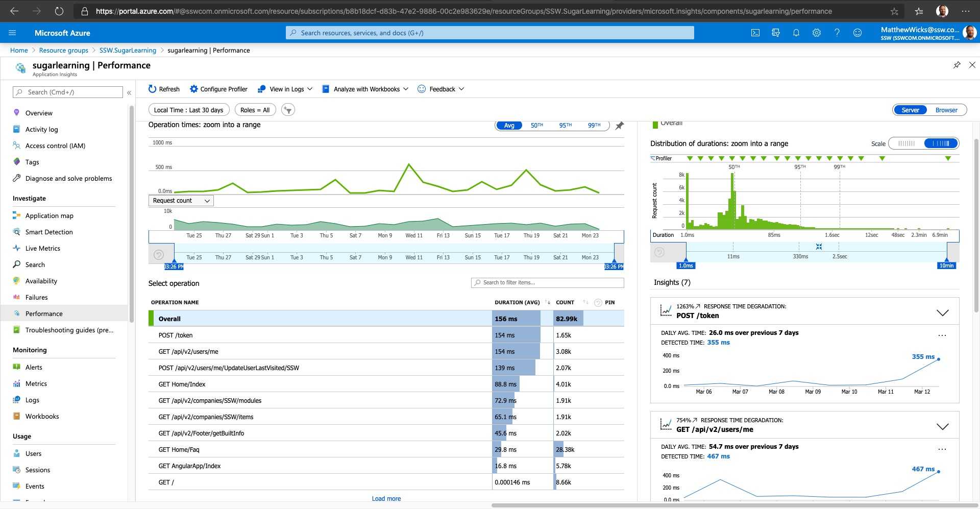Open the Request count dropdown
Image resolution: width=980 pixels, height=509 pixels.
181,201
